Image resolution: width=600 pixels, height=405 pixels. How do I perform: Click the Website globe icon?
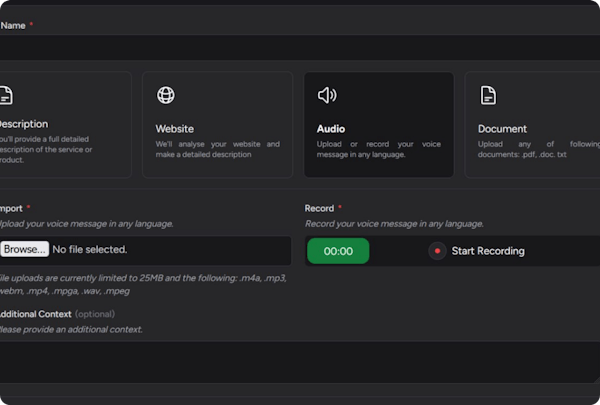(x=166, y=96)
